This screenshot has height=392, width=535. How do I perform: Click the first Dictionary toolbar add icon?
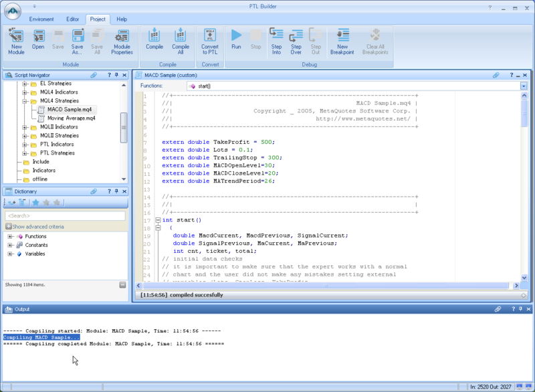coord(12,203)
